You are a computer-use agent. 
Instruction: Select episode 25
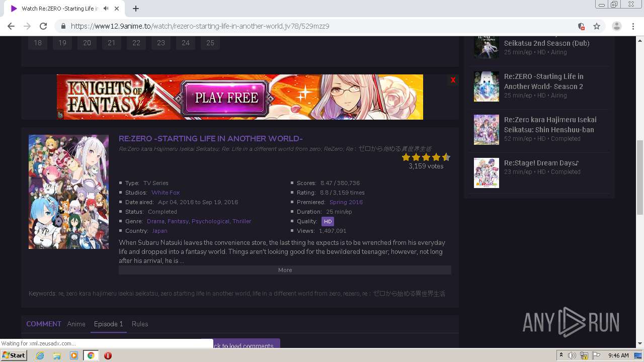[x=210, y=43]
